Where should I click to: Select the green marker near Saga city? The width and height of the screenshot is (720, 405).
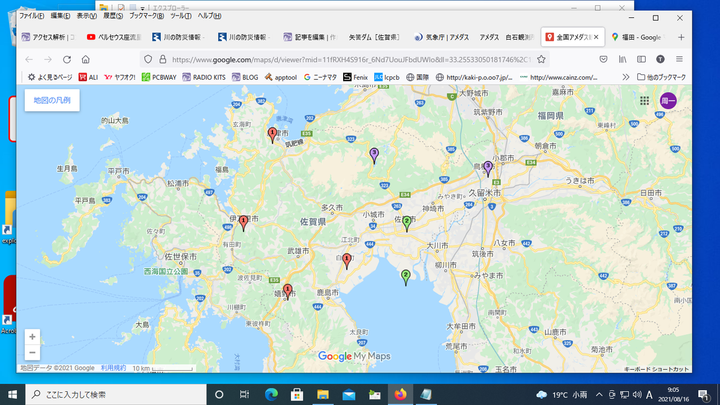point(408,222)
